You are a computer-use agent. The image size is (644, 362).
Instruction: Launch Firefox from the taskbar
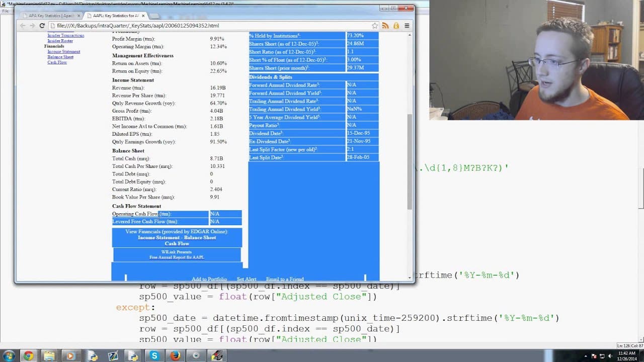pos(175,355)
